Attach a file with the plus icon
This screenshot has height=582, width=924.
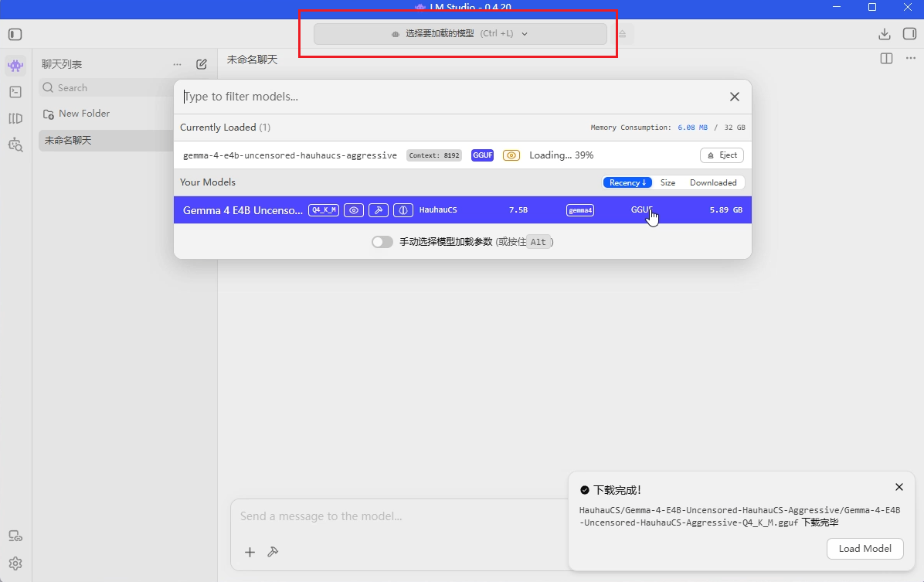click(x=250, y=552)
